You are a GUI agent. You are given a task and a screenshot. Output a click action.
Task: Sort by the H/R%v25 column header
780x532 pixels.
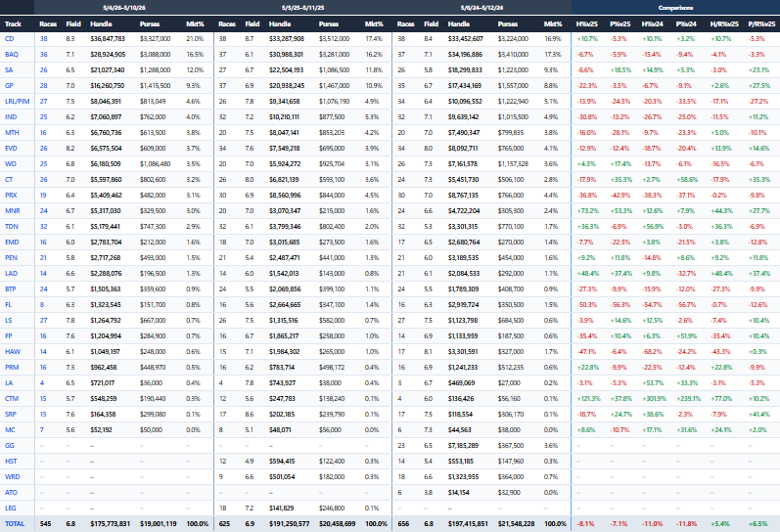pyautogui.click(x=724, y=23)
